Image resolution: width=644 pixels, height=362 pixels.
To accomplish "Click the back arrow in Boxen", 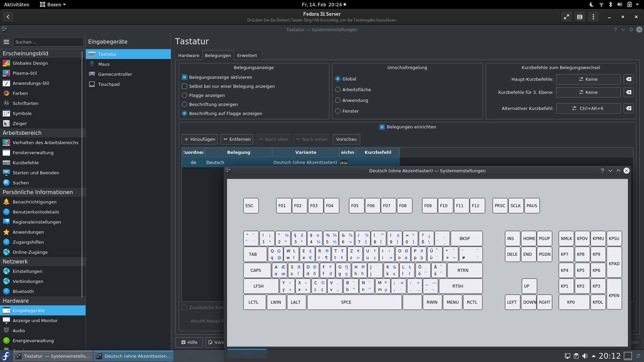I will (8, 17).
